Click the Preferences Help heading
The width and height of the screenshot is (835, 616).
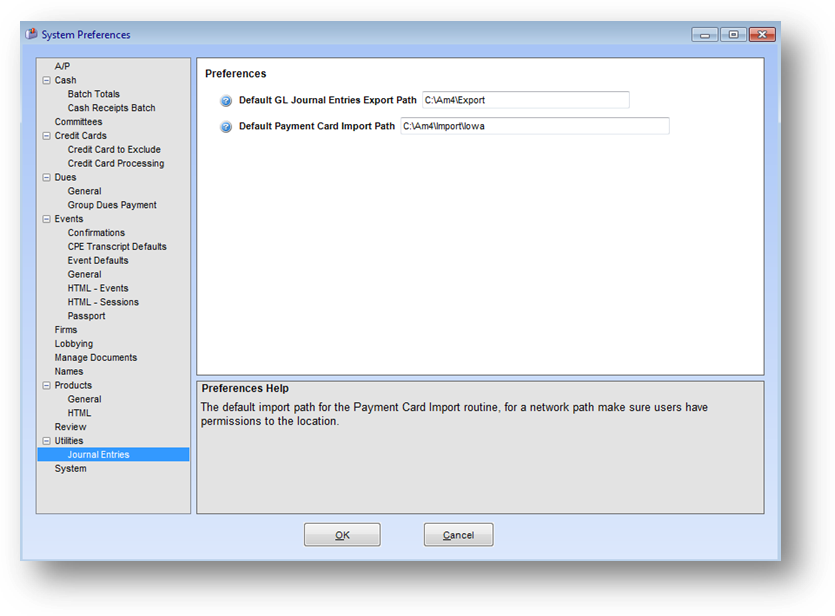point(245,388)
